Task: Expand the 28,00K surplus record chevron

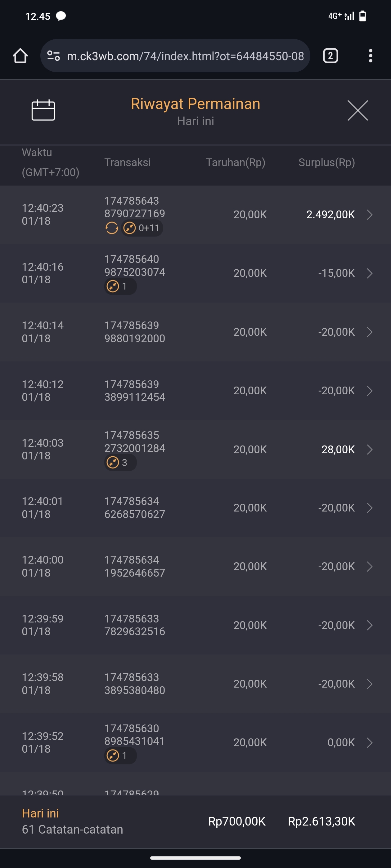Action: [370, 449]
